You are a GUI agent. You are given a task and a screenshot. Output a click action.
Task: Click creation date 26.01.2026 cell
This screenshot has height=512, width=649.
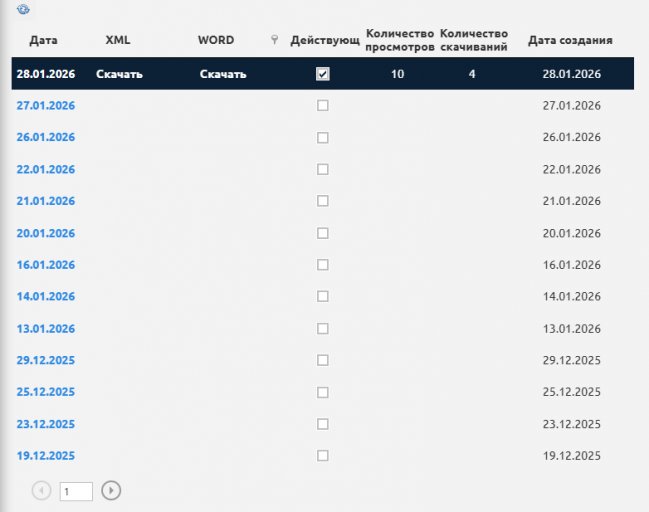coord(572,137)
